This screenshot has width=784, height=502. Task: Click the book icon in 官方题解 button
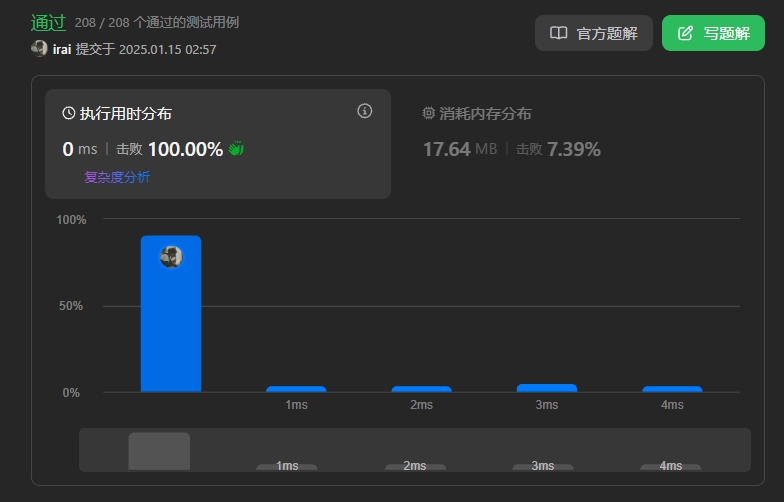point(558,33)
